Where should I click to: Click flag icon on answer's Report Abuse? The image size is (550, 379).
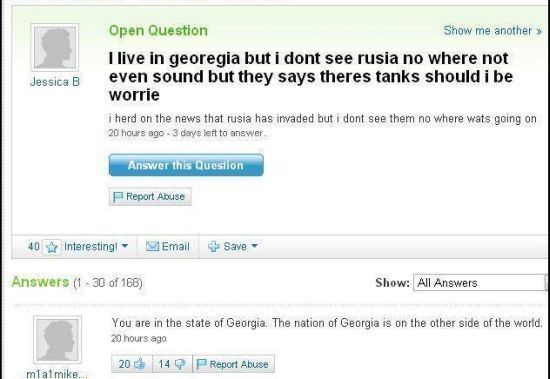click(x=202, y=364)
